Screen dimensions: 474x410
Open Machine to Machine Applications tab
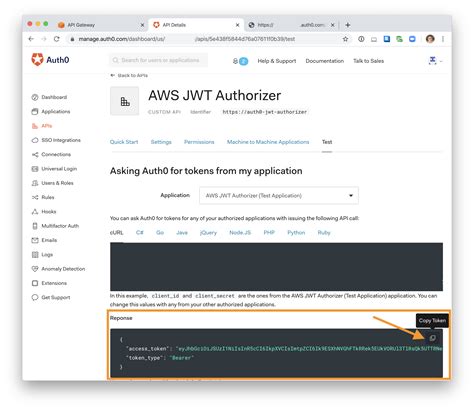pyautogui.click(x=268, y=142)
